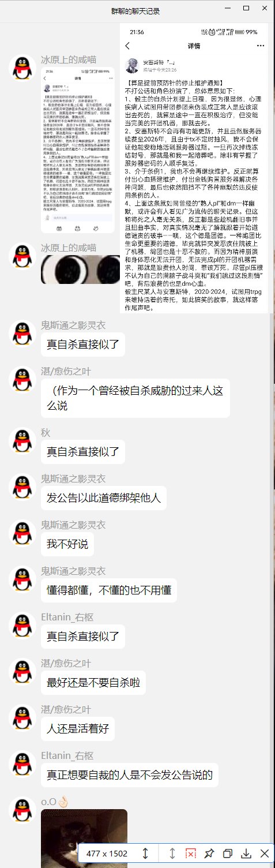Click the message 懂得都懂，不懂的也不用懂
This screenshot has height=868, width=275.
click(x=109, y=590)
